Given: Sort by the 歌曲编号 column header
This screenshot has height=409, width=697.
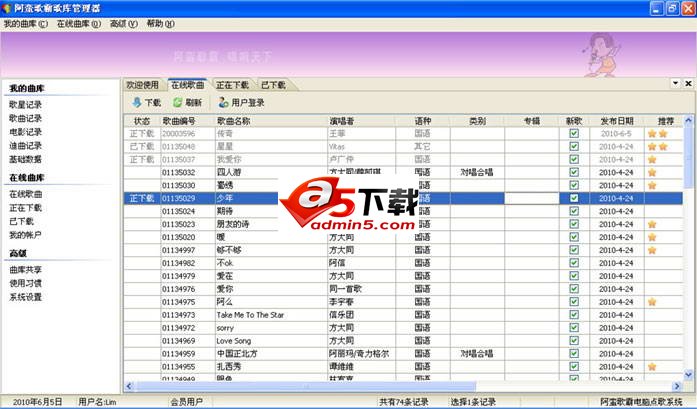Looking at the screenshot, I should (188, 121).
